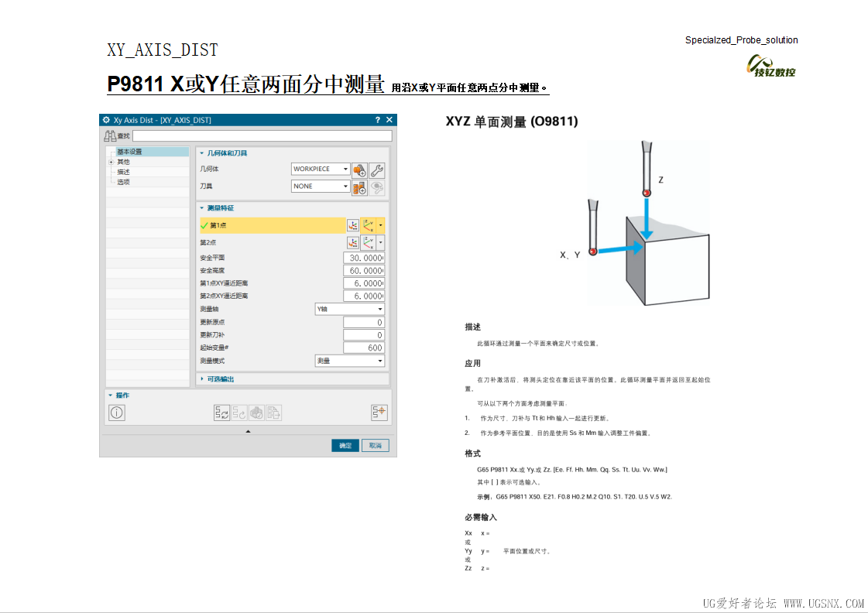Click the 取消 button
The height and width of the screenshot is (613, 868).
376,445
